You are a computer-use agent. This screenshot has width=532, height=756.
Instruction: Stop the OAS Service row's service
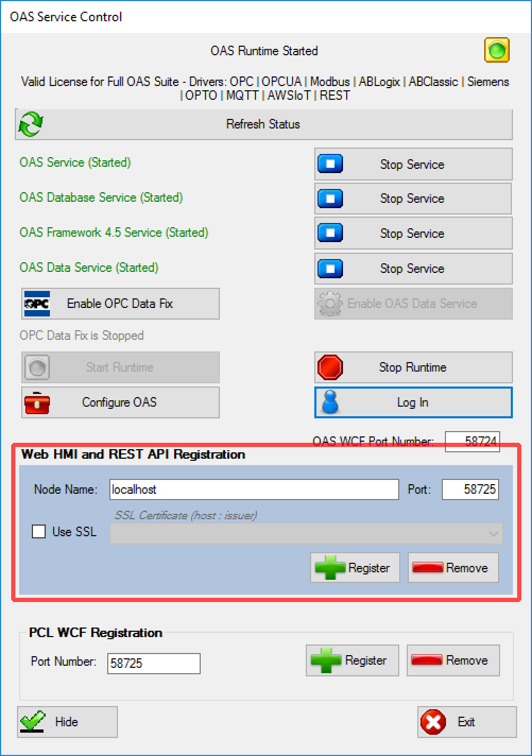click(x=413, y=164)
